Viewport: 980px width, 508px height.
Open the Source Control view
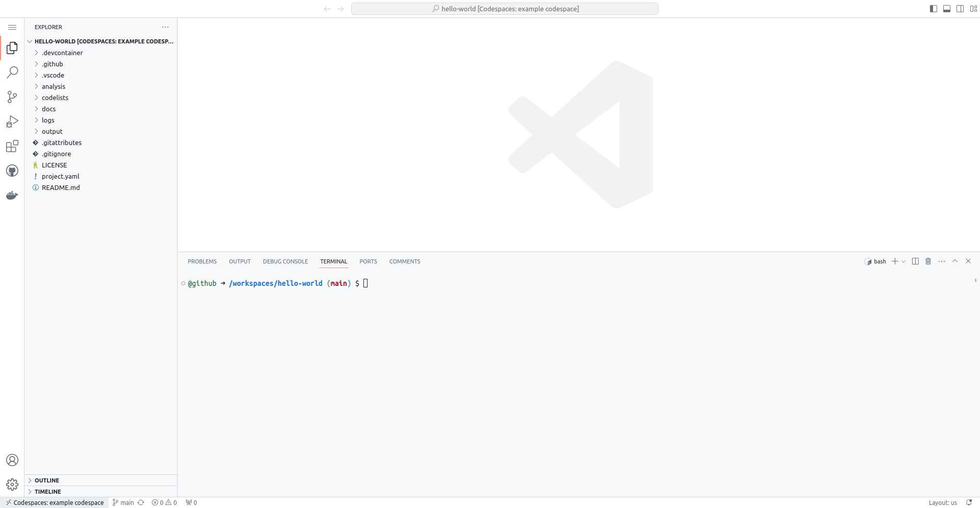12,97
